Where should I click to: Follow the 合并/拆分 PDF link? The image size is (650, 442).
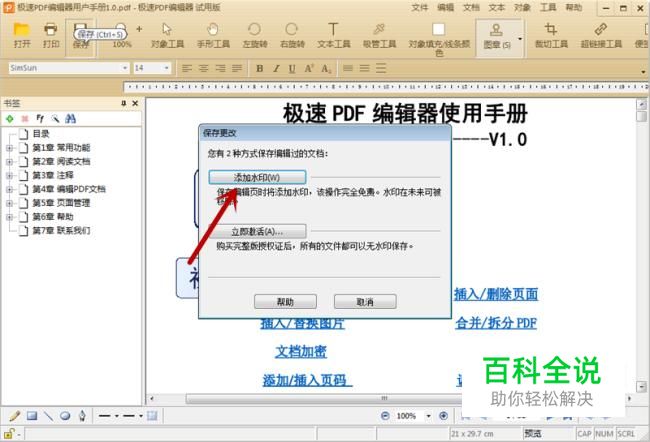click(x=496, y=323)
